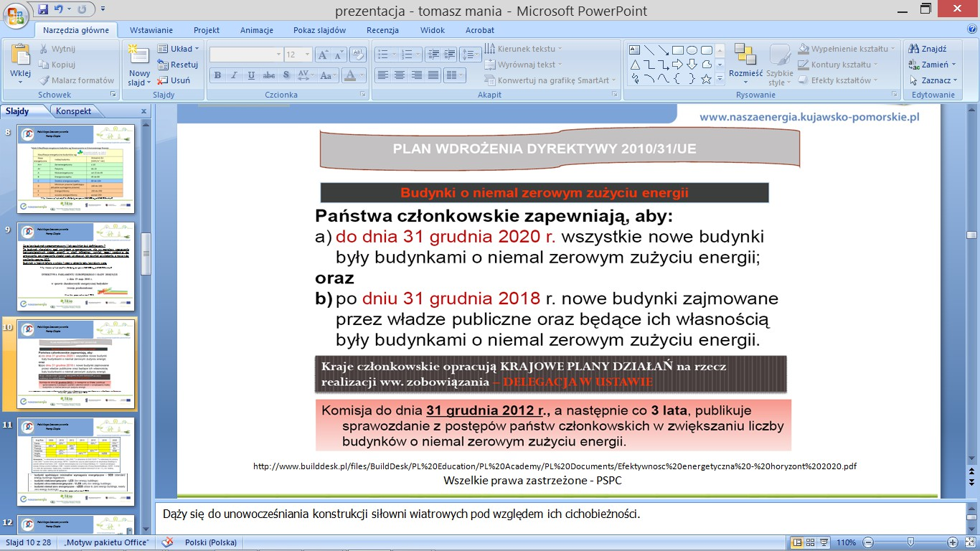Image resolution: width=980 pixels, height=551 pixels.
Task: Open the Recenzja tab
Action: [382, 30]
